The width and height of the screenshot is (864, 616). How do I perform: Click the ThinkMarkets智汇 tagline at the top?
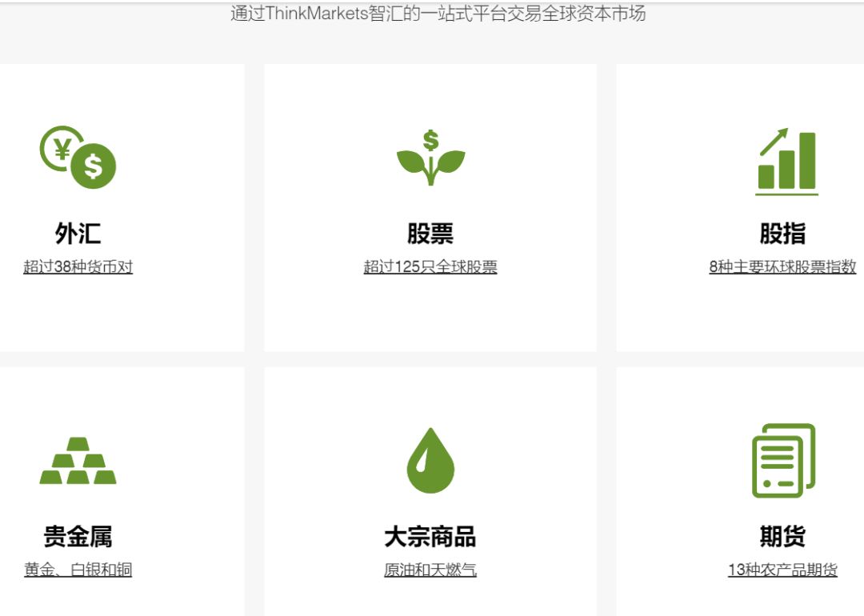click(x=438, y=14)
